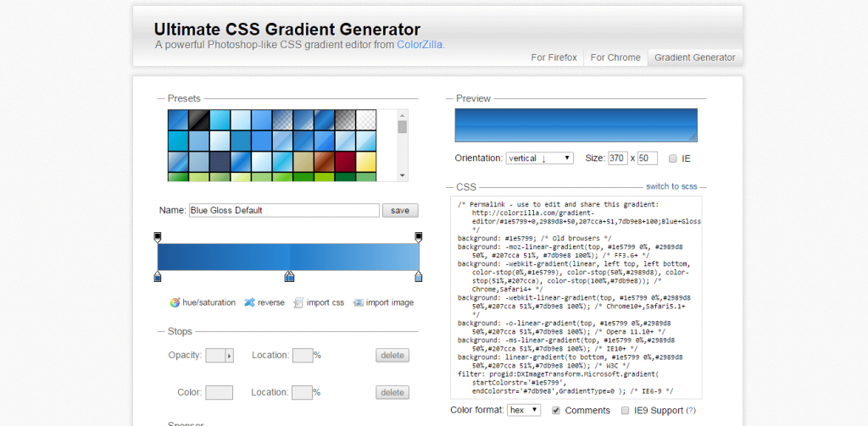
Task: Choose the dark red preset swatch
Action: [x=346, y=162]
